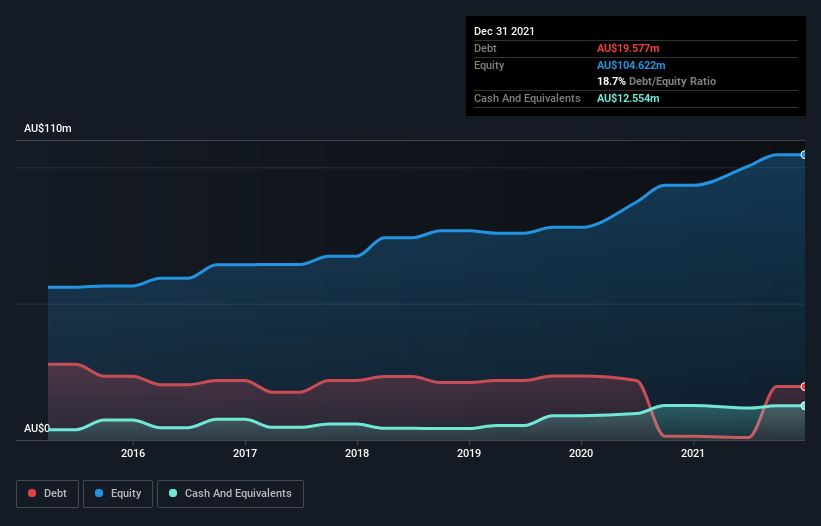Viewport: 821px width, 526px height.
Task: Select the Cash endpoint marker on chart
Action: click(804, 406)
